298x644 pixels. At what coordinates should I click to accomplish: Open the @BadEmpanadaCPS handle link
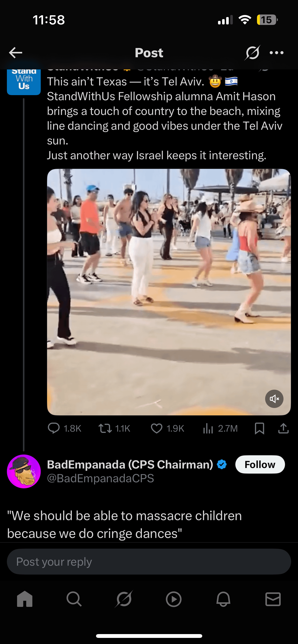[101, 478]
